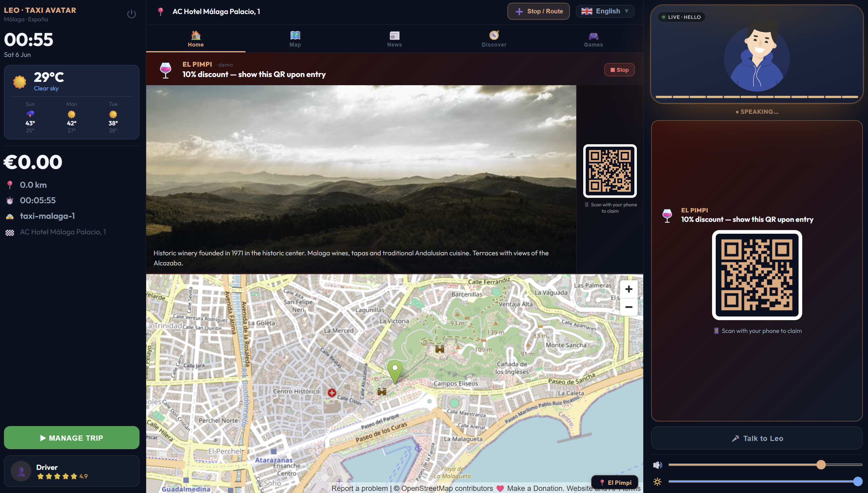Click the castle icon near 109 m

tap(440, 348)
